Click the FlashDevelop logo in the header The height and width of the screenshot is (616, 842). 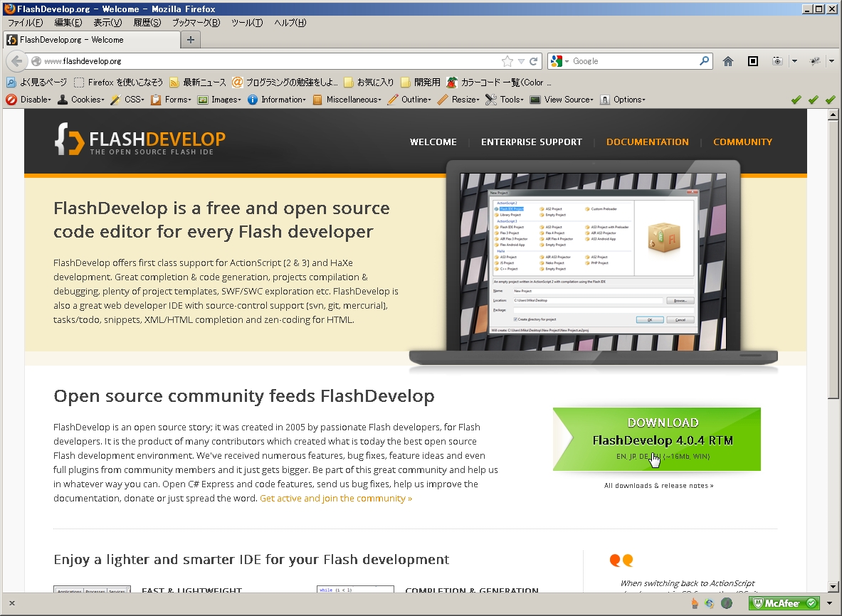click(140, 141)
